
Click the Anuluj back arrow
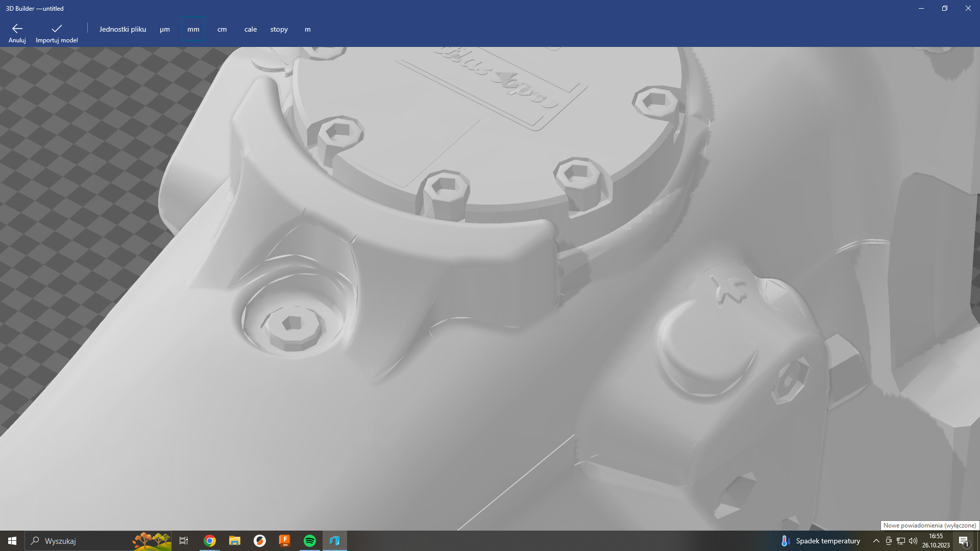tap(17, 33)
